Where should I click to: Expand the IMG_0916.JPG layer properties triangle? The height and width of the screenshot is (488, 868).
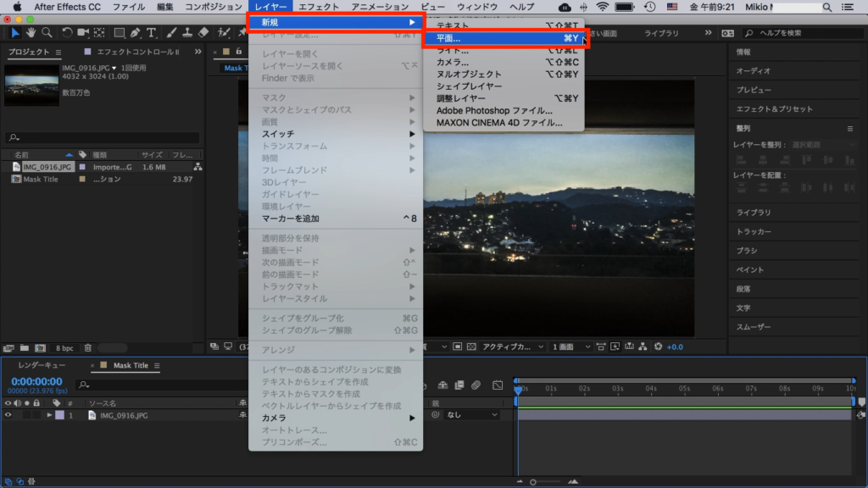[x=49, y=415]
